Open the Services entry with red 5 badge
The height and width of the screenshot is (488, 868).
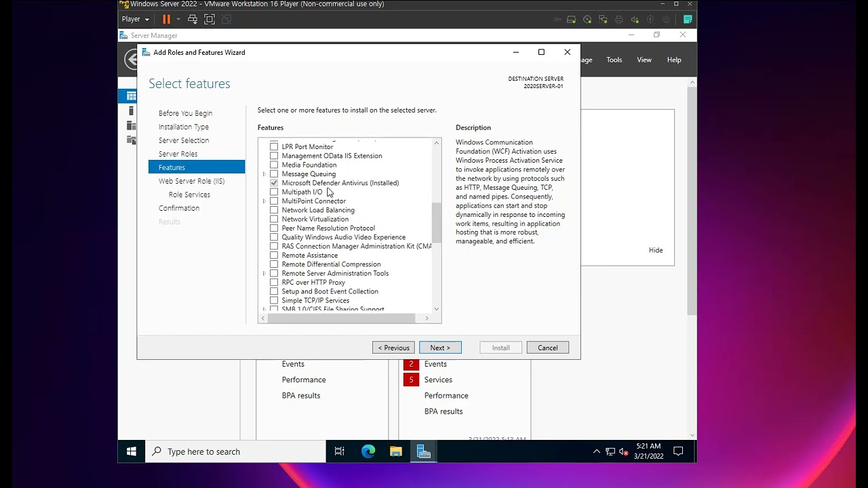click(438, 380)
